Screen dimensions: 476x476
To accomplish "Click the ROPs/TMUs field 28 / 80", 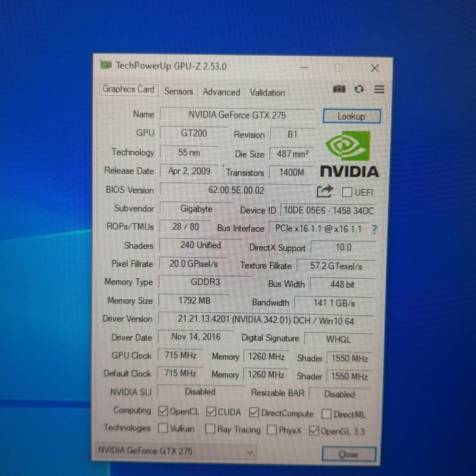I will click(x=186, y=226).
